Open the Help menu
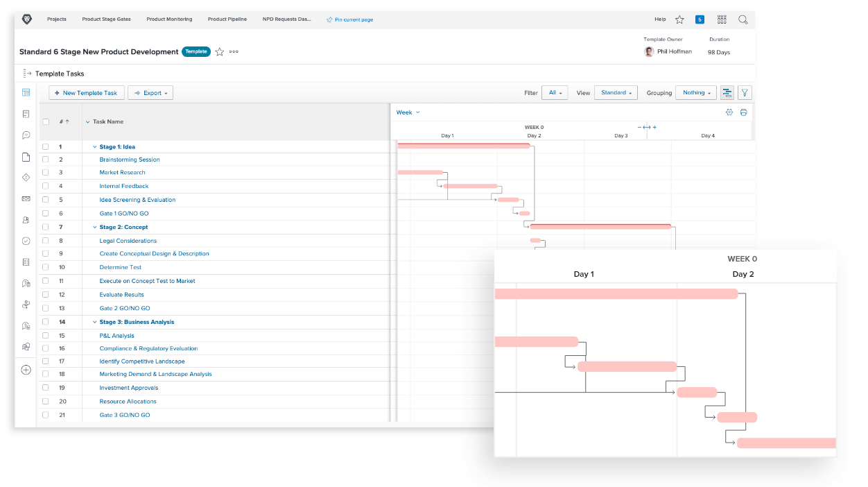868x487 pixels. click(660, 19)
